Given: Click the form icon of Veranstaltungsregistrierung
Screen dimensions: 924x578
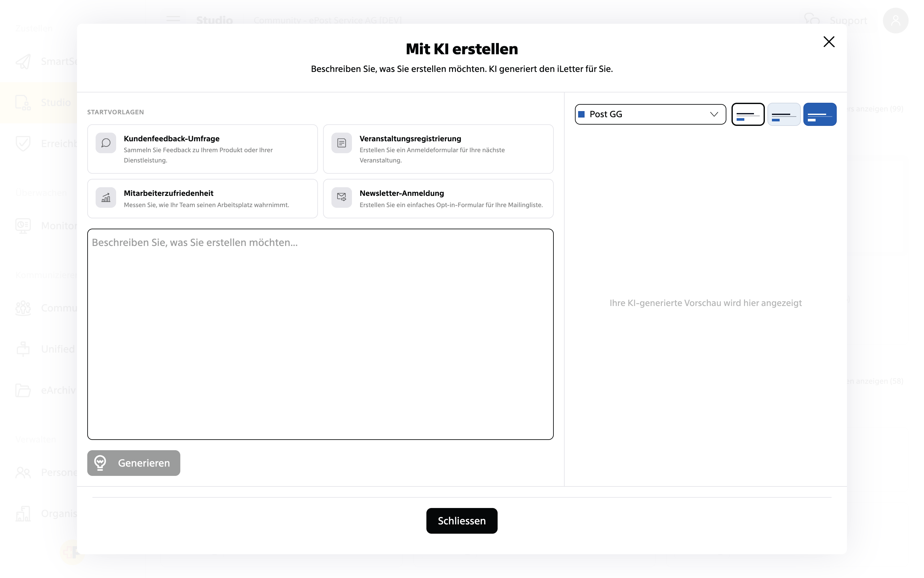Looking at the screenshot, I should pyautogui.click(x=342, y=143).
